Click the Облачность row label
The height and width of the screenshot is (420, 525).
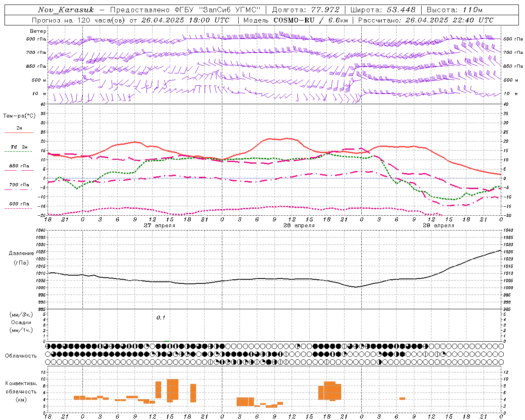pyautogui.click(x=21, y=356)
